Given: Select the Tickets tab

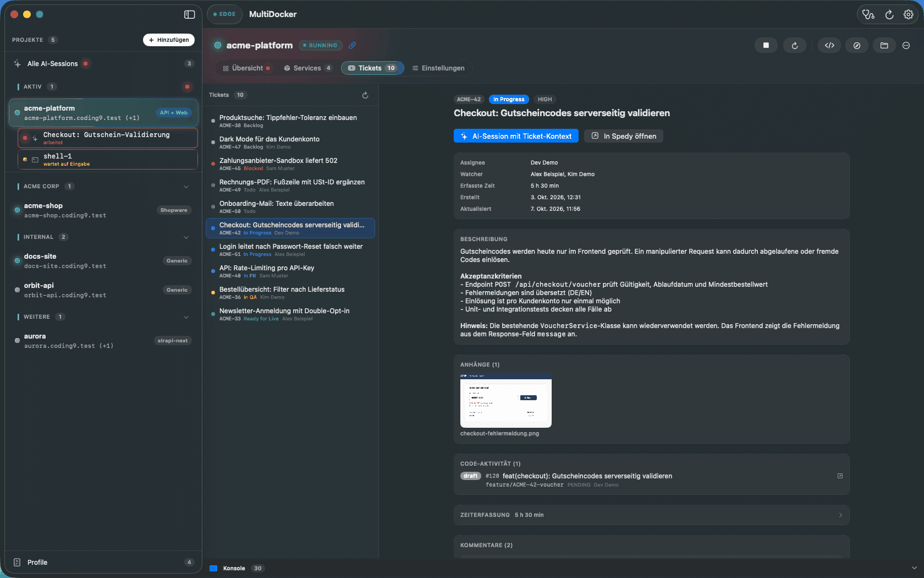Looking at the screenshot, I should click(372, 68).
